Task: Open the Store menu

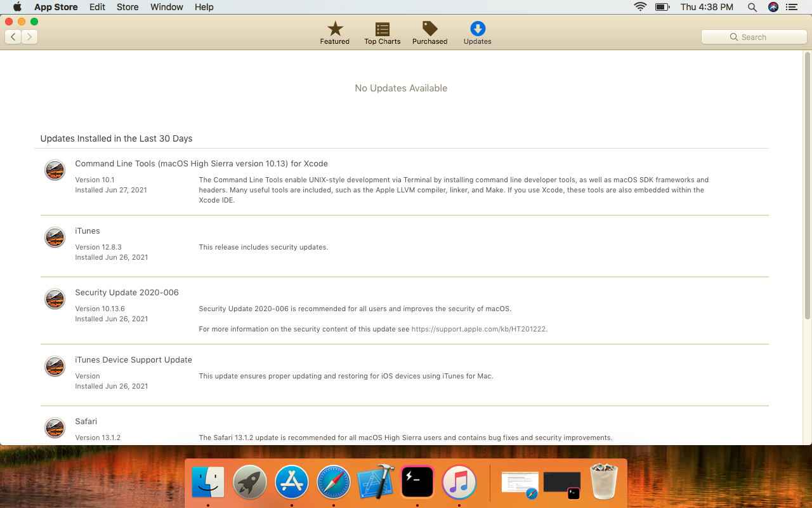Action: tap(128, 7)
